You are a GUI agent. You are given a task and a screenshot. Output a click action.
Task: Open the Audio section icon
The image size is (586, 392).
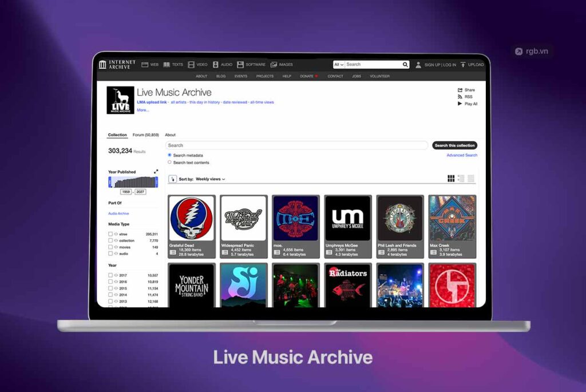point(216,65)
